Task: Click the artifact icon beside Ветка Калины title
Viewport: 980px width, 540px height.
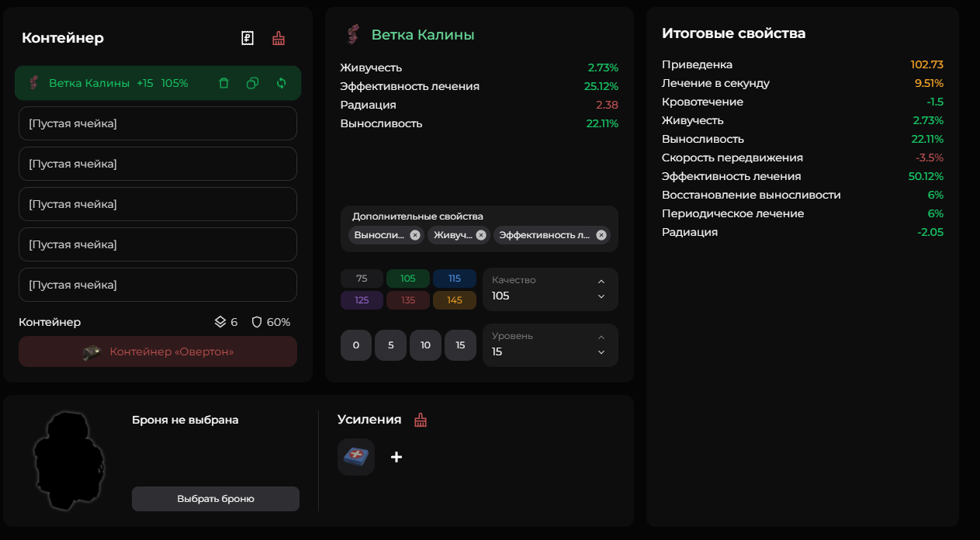Action: click(353, 34)
